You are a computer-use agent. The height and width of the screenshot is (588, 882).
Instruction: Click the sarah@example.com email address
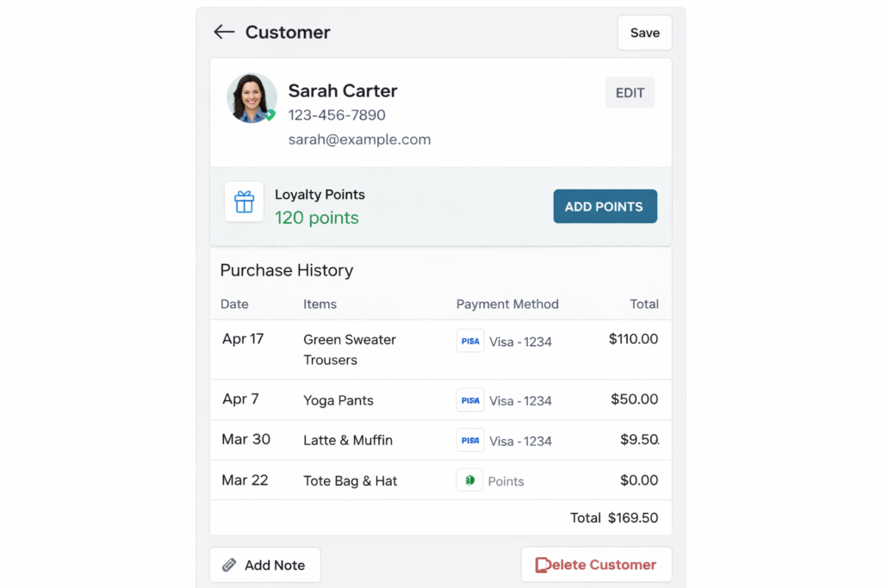coord(359,139)
